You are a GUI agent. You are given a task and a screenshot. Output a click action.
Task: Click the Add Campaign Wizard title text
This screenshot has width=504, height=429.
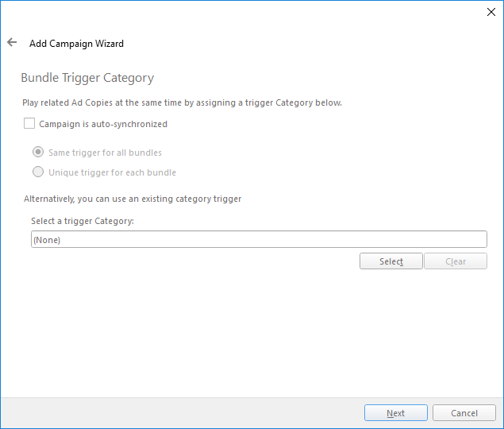coord(76,44)
